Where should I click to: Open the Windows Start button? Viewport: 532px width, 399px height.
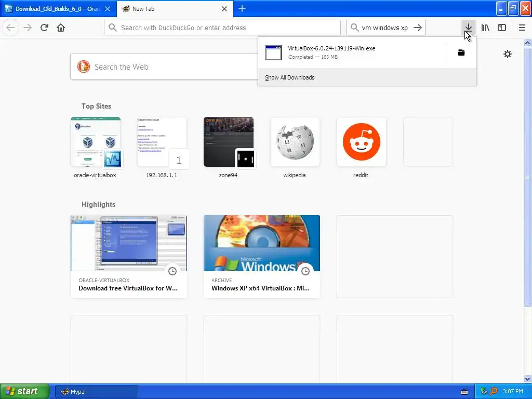[x=25, y=391]
